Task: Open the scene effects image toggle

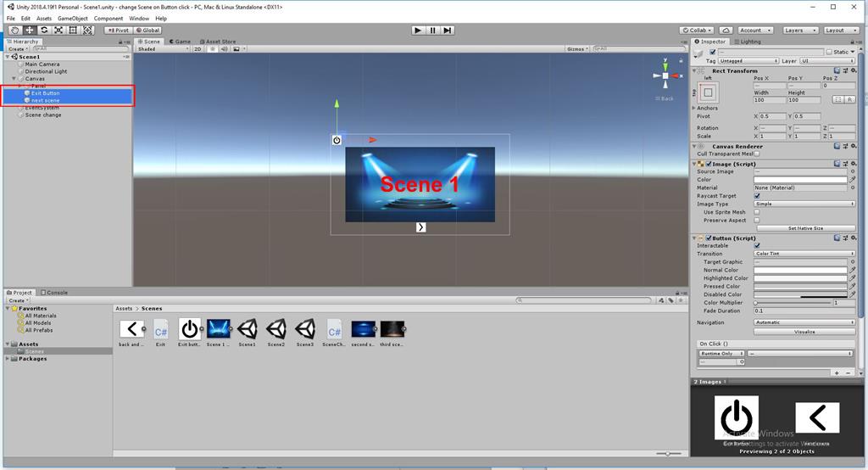Action: (236, 48)
